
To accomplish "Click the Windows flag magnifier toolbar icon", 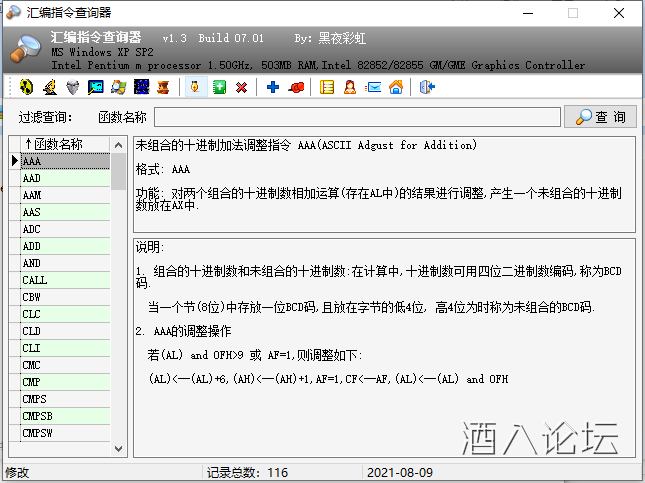I will click(x=118, y=87).
